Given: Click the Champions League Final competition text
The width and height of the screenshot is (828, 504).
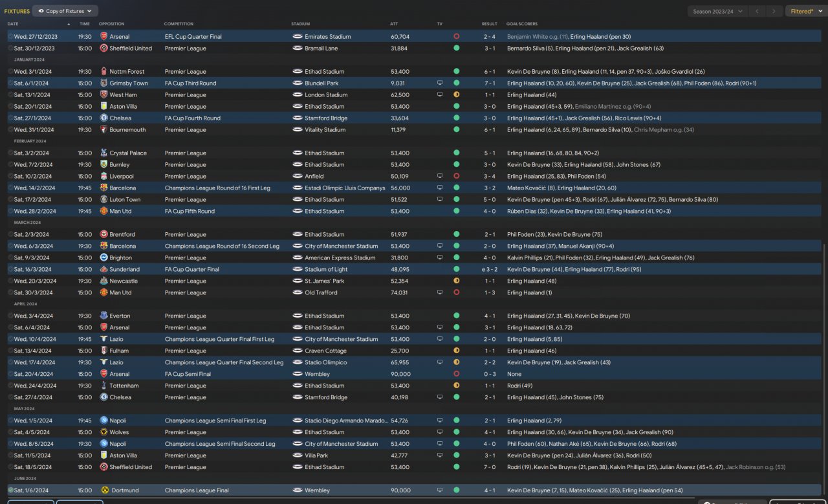Looking at the screenshot, I should 197,491.
